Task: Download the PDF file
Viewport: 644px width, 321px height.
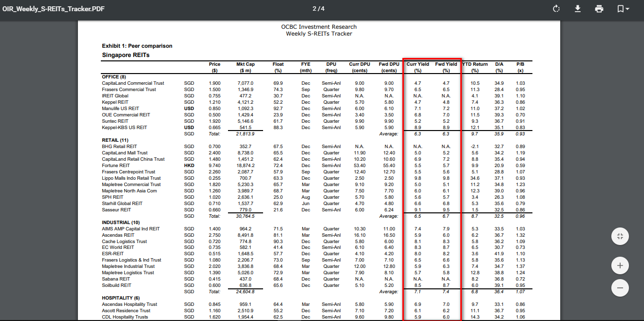Action: [x=577, y=9]
